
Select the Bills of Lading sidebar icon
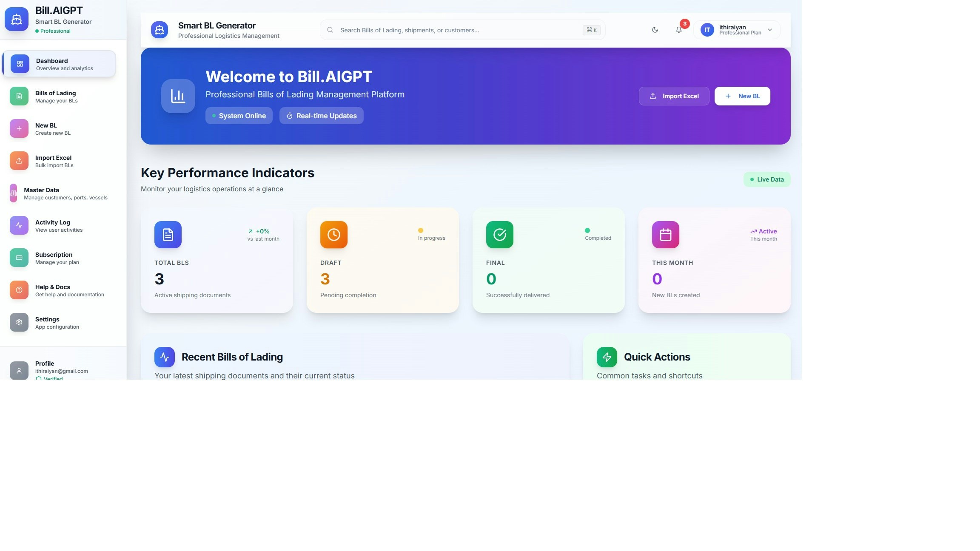pyautogui.click(x=19, y=96)
